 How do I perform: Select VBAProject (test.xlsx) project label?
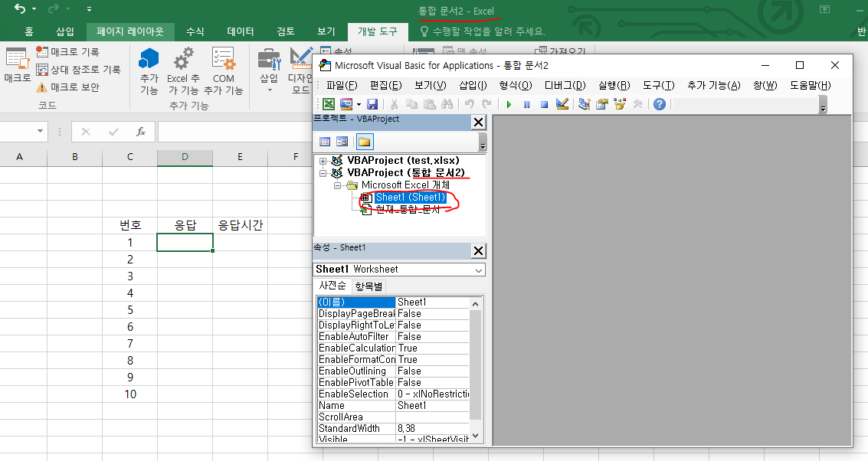coord(403,161)
